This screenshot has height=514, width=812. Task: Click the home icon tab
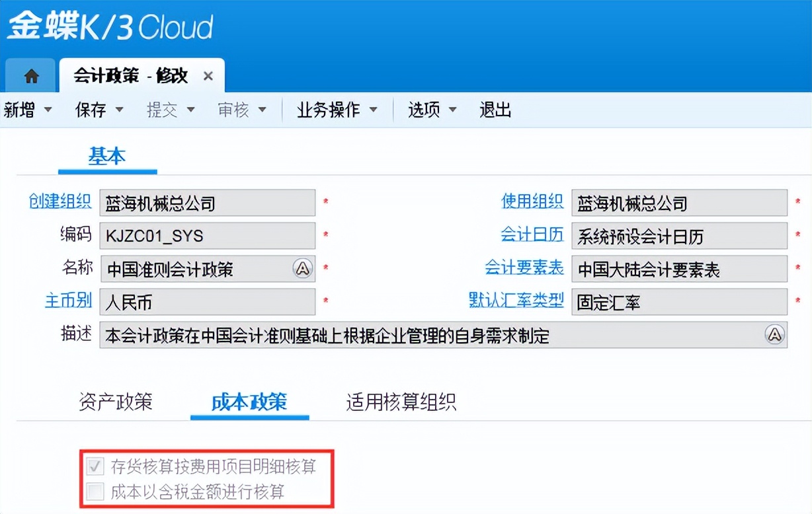[30, 75]
